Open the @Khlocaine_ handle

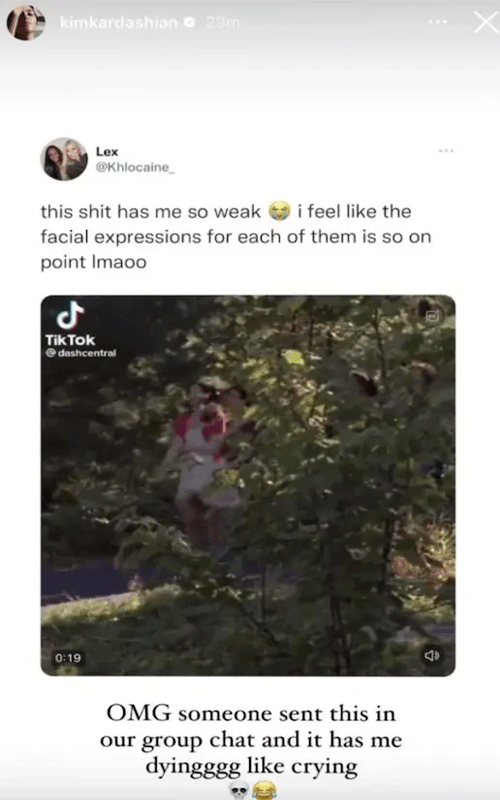tap(135, 167)
